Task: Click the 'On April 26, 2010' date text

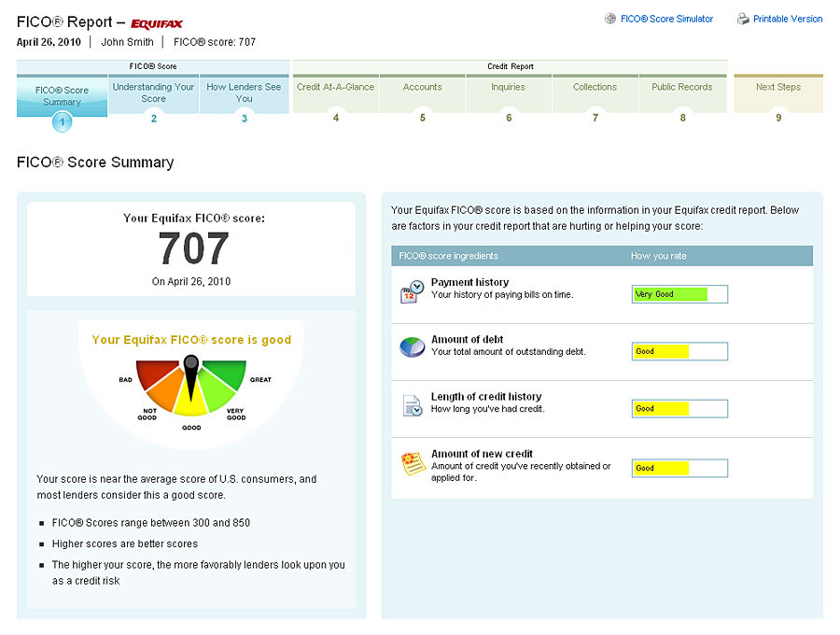Action: (x=191, y=282)
